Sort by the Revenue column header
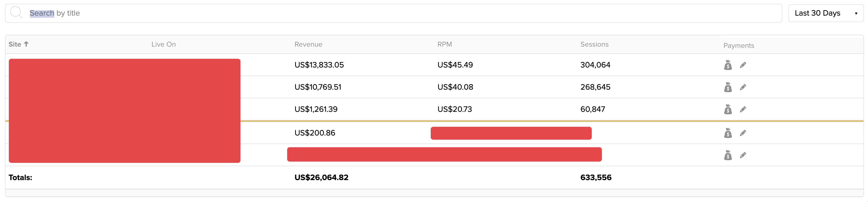868x202 pixels. click(x=308, y=44)
